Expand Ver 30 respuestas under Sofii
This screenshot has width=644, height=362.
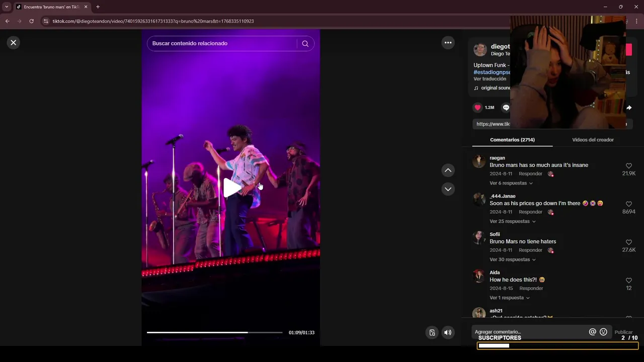tap(513, 259)
